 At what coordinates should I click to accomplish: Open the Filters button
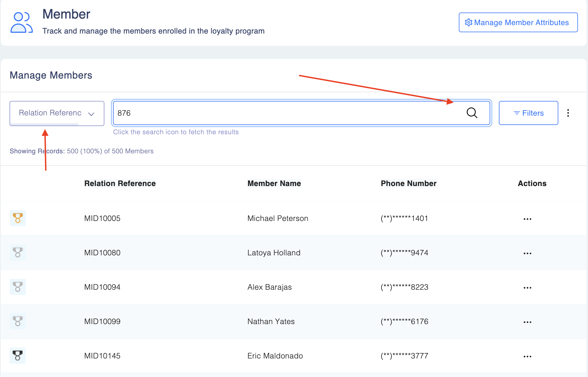coord(528,113)
